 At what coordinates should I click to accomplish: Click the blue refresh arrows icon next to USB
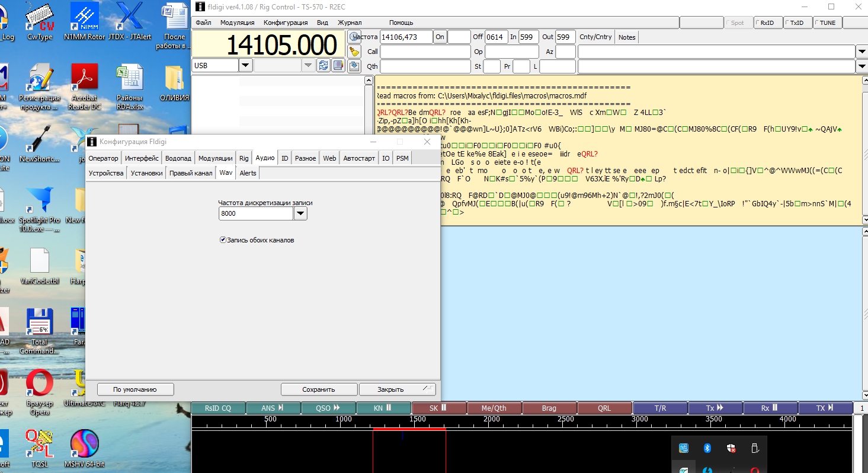324,65
